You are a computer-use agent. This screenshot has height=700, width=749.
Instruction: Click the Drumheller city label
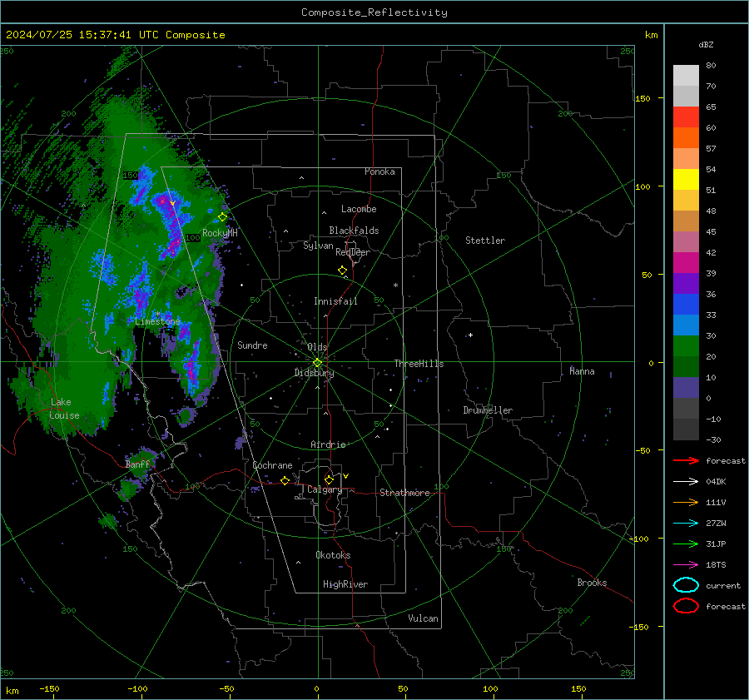(488, 410)
